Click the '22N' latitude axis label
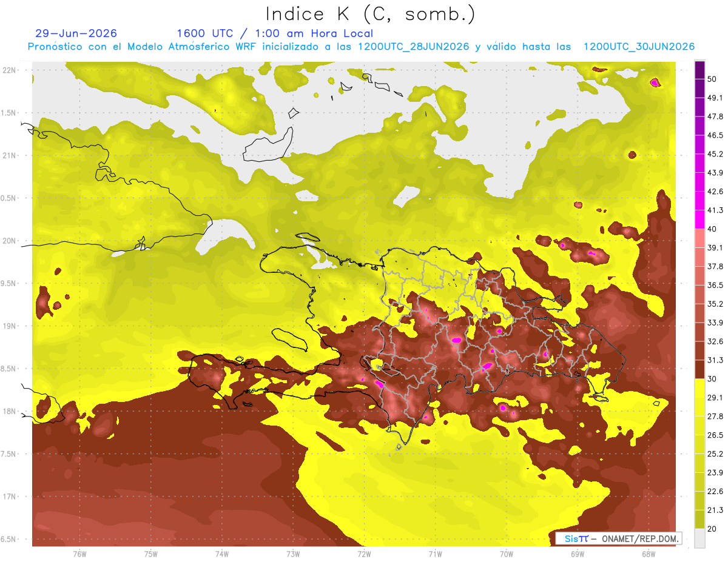The height and width of the screenshot is (562, 728). [x=8, y=70]
